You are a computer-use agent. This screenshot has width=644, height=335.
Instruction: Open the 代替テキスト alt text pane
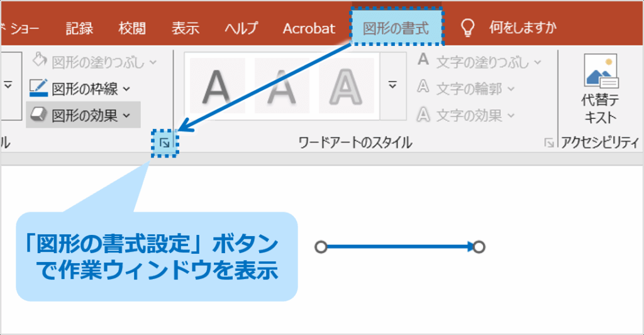[x=601, y=88]
